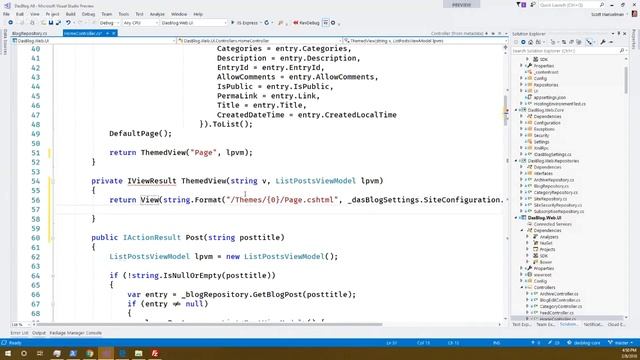Click the red Flash-style icon on the taskbar
The width and height of the screenshot is (640, 360).
click(155, 353)
